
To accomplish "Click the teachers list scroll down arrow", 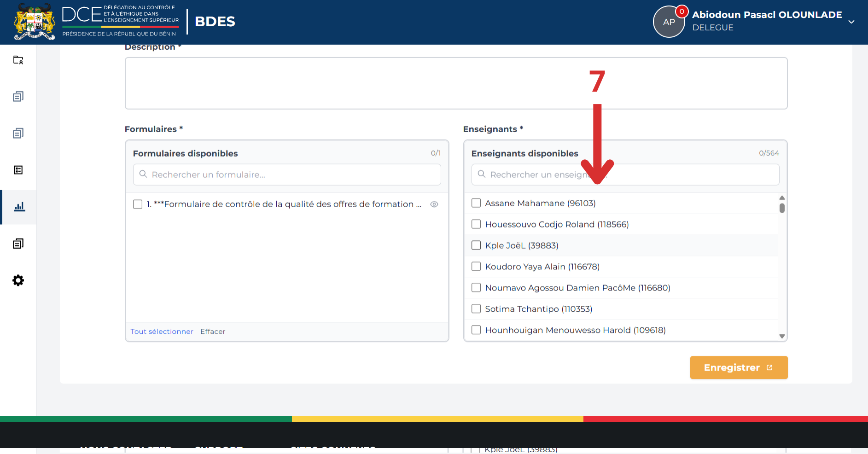I will pyautogui.click(x=782, y=336).
